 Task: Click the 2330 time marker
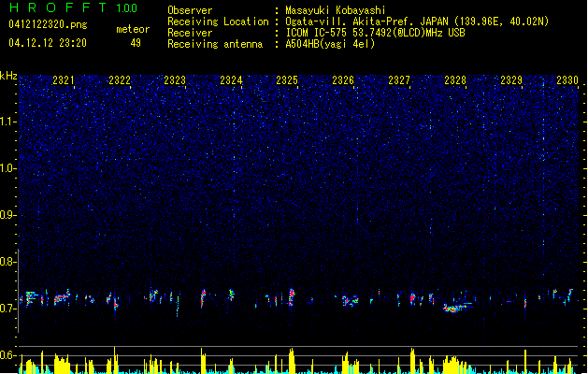(x=567, y=80)
